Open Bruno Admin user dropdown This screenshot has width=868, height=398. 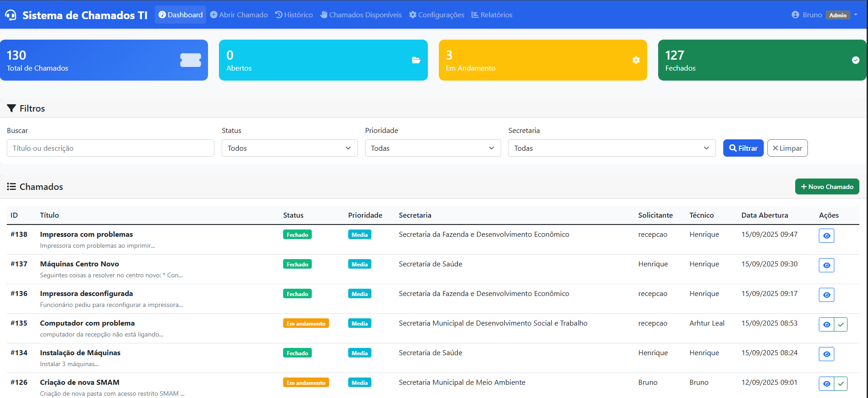click(824, 15)
